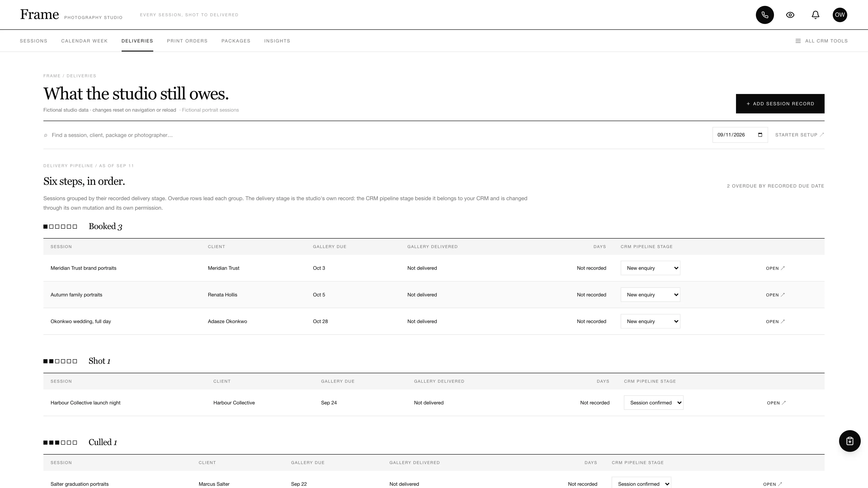Viewport: 868px width, 488px height.
Task: Click the Frame logo
Action: 39,14
